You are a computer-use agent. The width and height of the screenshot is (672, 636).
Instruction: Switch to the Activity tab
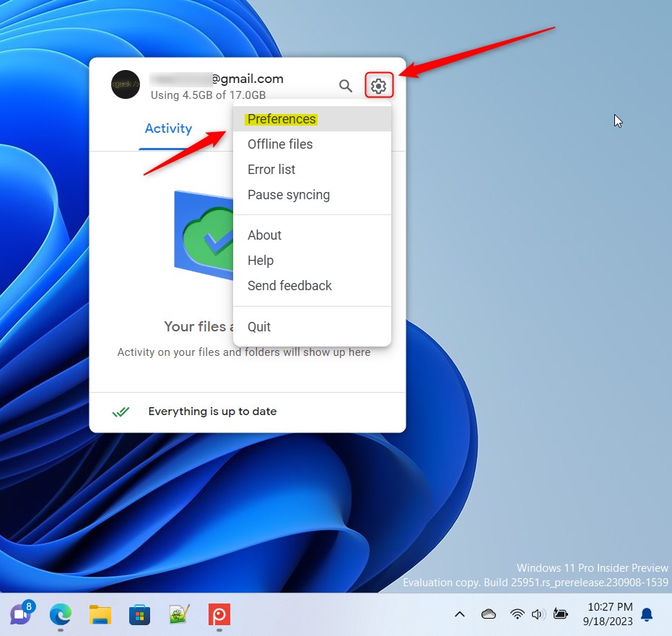click(168, 128)
